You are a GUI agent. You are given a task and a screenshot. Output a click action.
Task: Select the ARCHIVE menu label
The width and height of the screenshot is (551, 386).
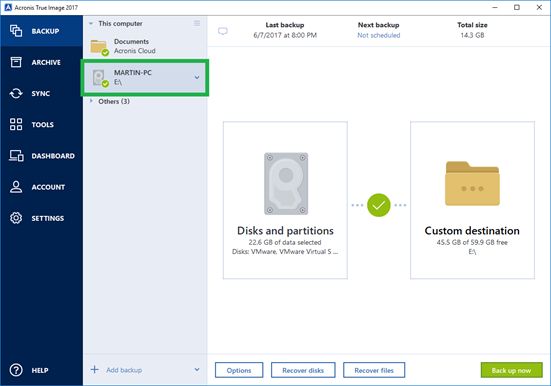tap(46, 63)
